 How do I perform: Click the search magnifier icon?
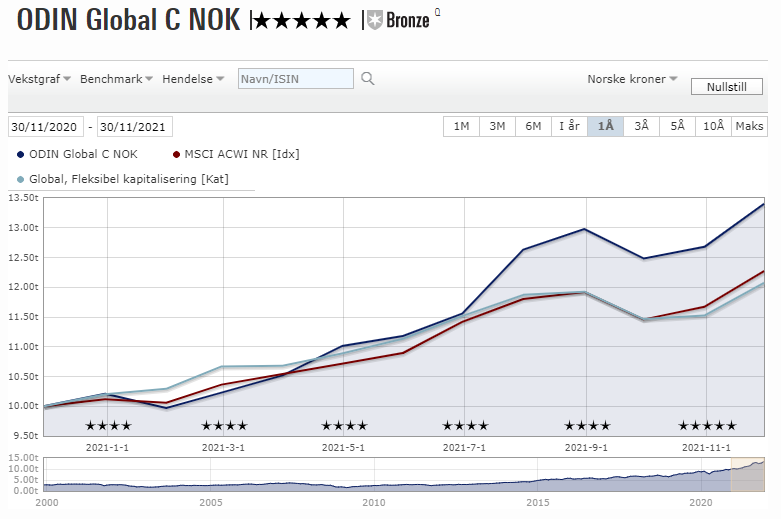tap(368, 79)
